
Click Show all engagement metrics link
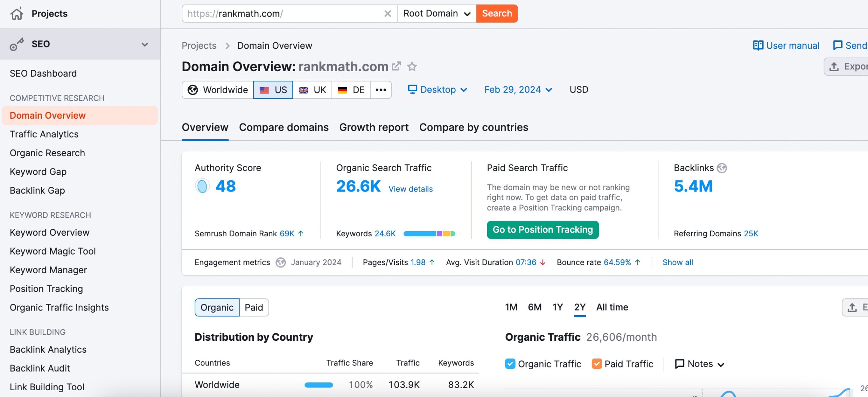pos(678,262)
